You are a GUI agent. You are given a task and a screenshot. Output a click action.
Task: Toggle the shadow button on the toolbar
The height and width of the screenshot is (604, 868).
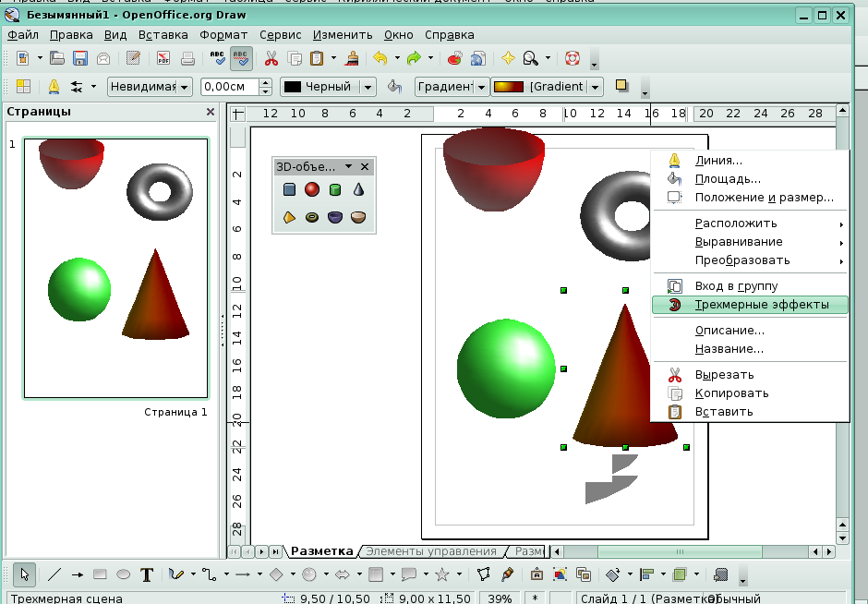622,86
